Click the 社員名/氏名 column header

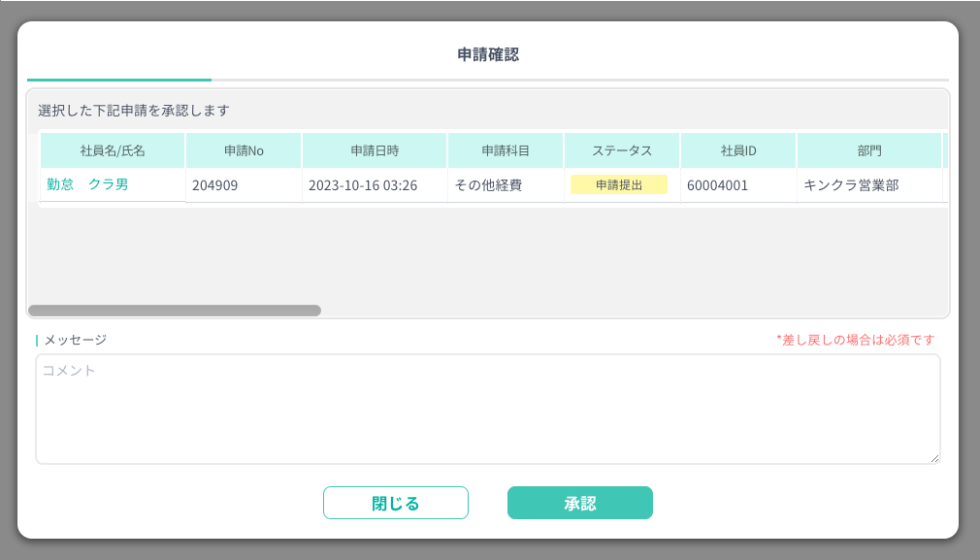click(113, 150)
